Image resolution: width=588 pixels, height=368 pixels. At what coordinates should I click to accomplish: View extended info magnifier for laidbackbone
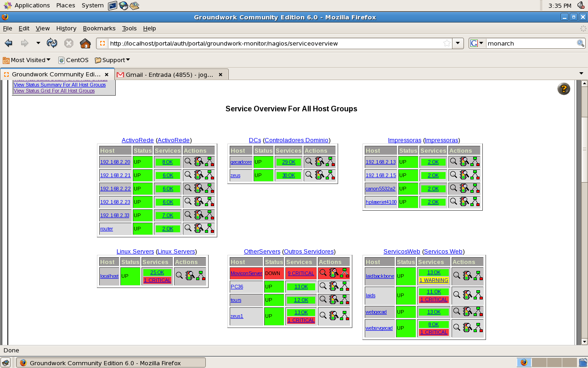coord(457,276)
